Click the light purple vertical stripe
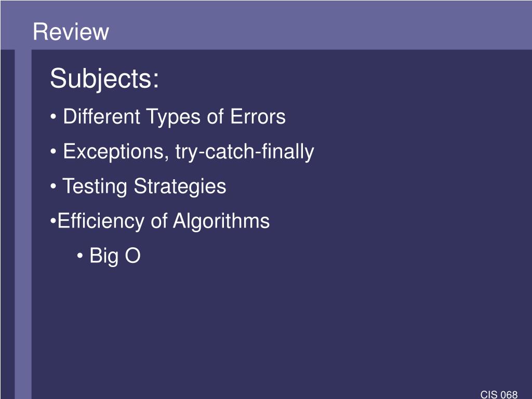Image resolution: width=532 pixels, height=399 pixels. coord(23,224)
